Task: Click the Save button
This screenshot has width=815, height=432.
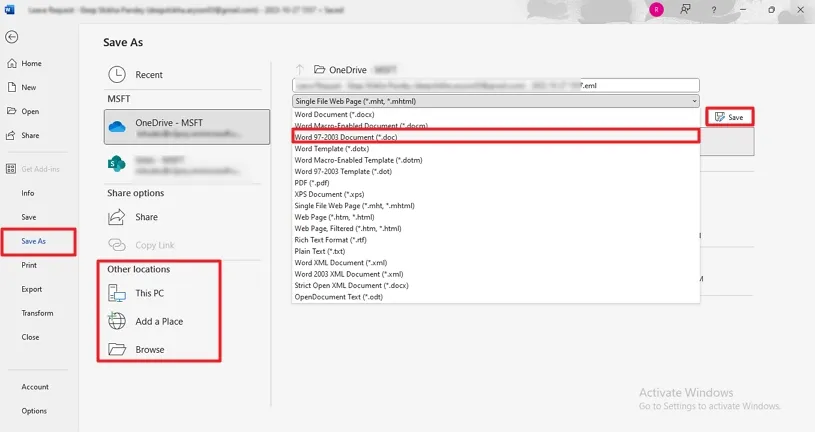Action: coord(729,117)
